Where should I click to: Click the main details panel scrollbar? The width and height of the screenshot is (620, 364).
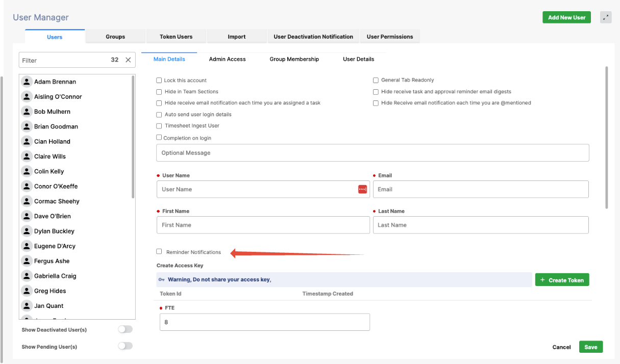[606, 137]
